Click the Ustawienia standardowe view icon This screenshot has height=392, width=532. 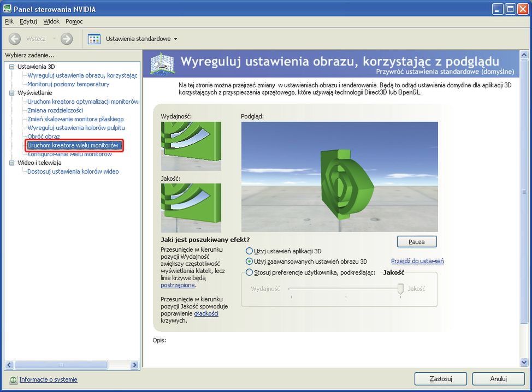click(x=94, y=39)
